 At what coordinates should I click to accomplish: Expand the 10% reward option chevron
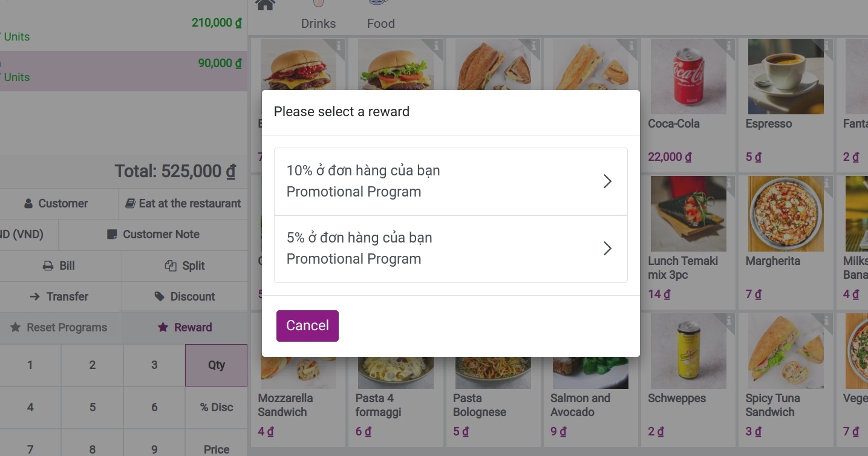(607, 181)
